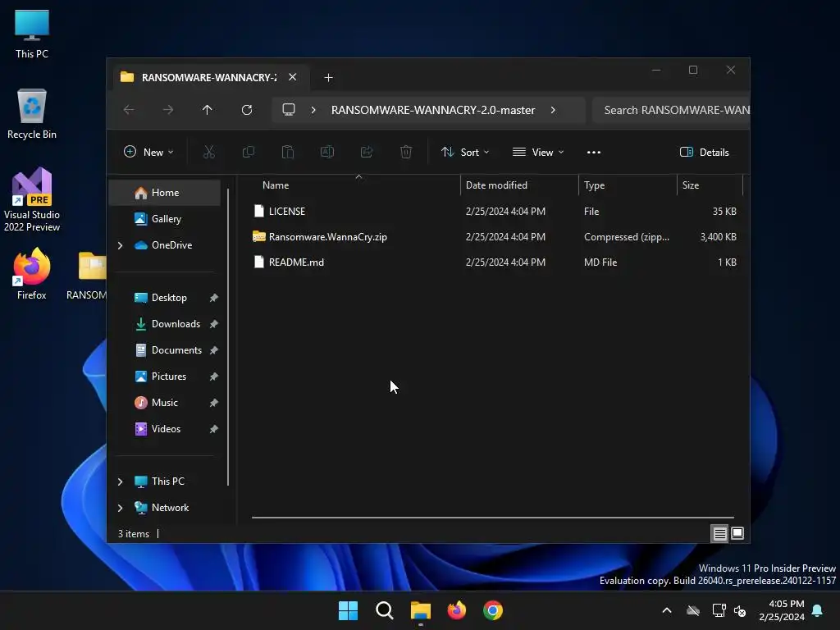This screenshot has width=840, height=630.
Task: Open taskbar Search
Action: [385, 610]
